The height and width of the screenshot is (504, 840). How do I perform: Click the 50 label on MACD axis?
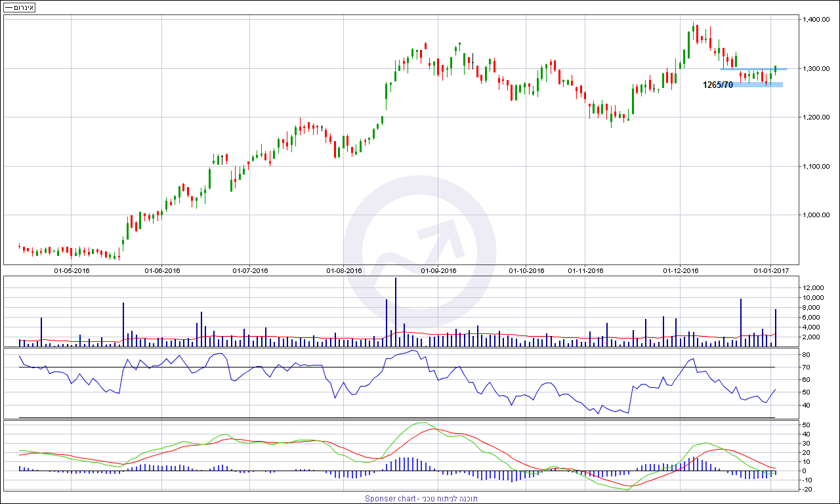[806, 425]
